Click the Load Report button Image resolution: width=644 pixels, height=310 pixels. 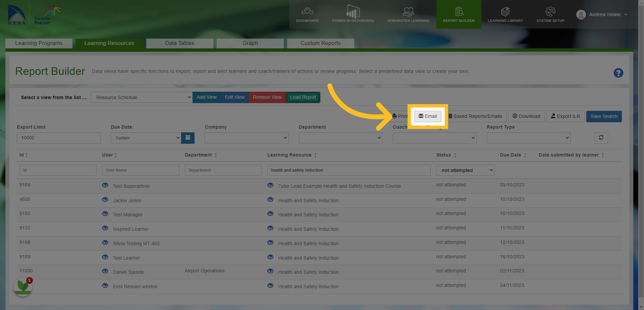click(303, 97)
